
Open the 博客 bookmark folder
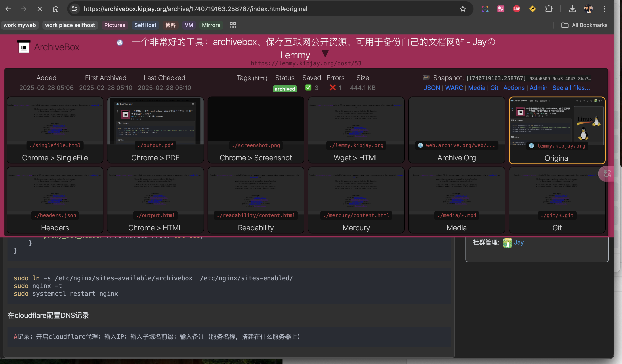170,25
